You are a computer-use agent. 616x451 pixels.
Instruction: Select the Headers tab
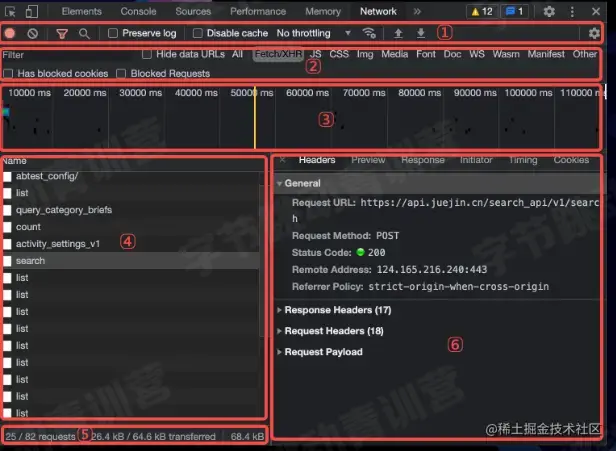[x=317, y=160]
